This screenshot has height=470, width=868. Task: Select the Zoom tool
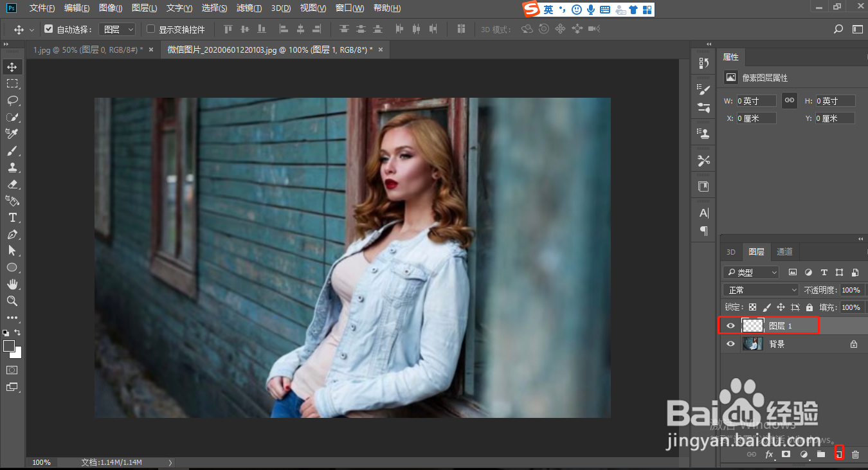pos(12,301)
